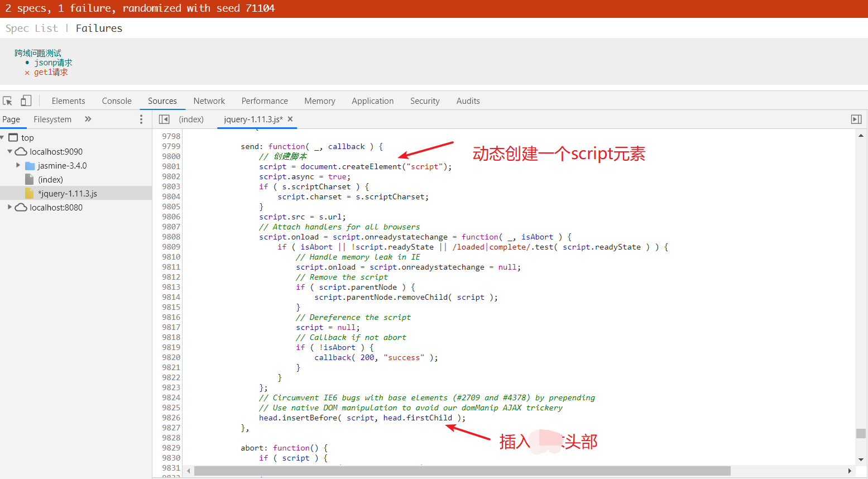
Task: Show the debugger sidebar using the far-right control
Action: (x=857, y=119)
